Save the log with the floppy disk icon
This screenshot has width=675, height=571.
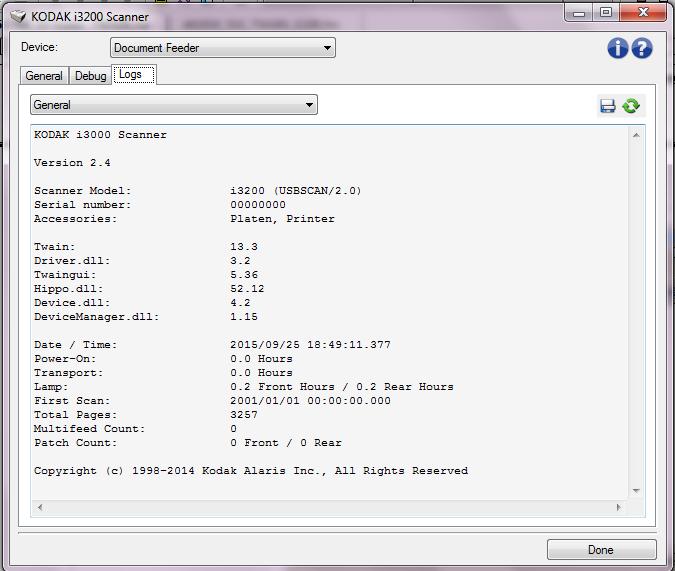click(x=607, y=106)
